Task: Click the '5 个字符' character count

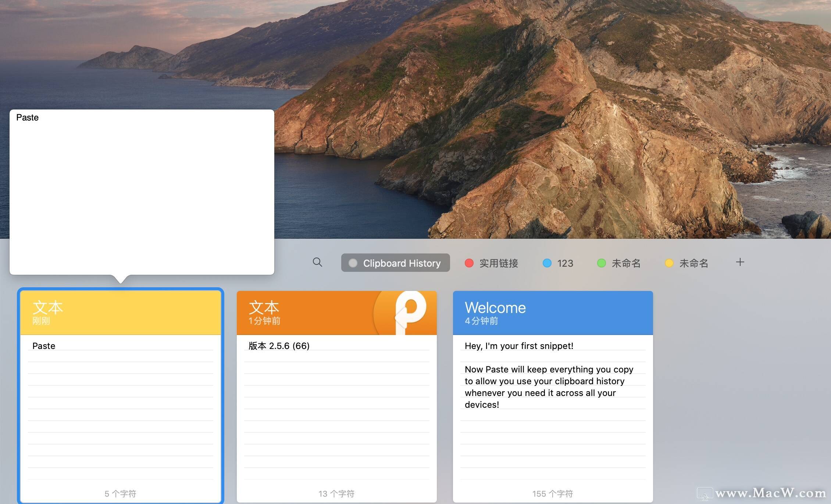Action: [120, 494]
